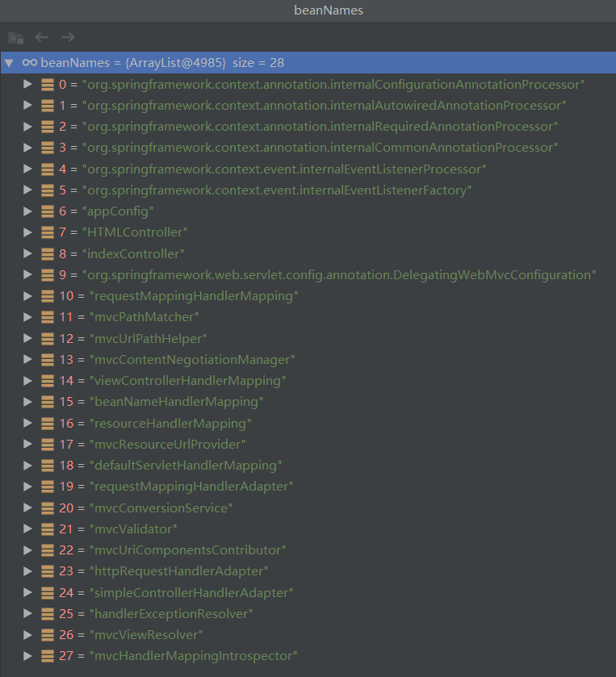Select the text "mvcViewResolver" in row 26
The height and width of the screenshot is (677, 616).
pos(146,635)
